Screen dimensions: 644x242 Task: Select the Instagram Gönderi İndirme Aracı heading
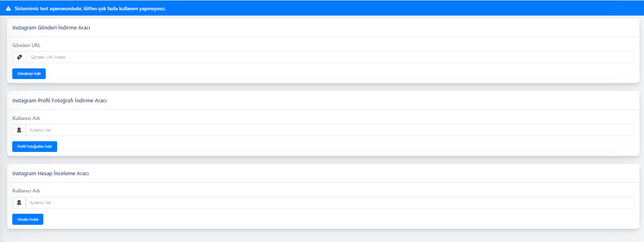coord(51,28)
